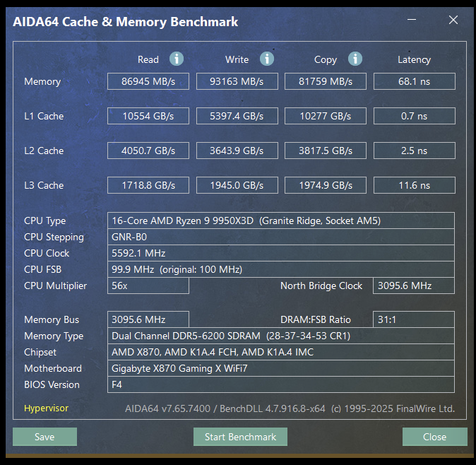The height and width of the screenshot is (465, 476).
Task: Click the Memory copy value 81759 MB/s
Action: pyautogui.click(x=326, y=81)
